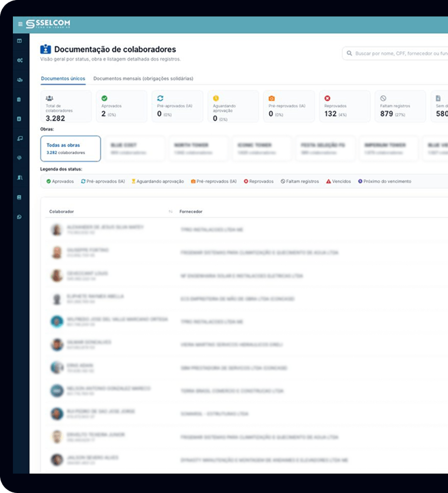
Task: Click the Fornecedor column header
Action: [x=191, y=212]
